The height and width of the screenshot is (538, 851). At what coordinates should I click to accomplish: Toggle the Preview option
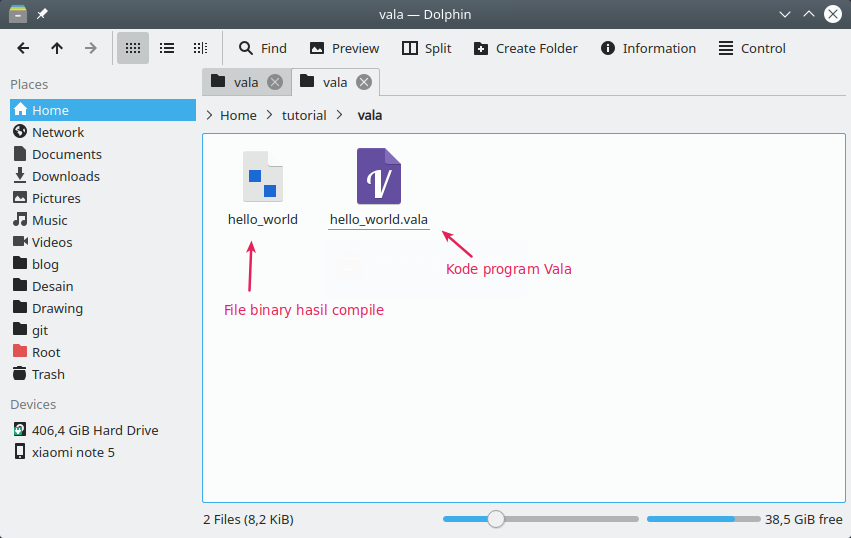pos(344,48)
